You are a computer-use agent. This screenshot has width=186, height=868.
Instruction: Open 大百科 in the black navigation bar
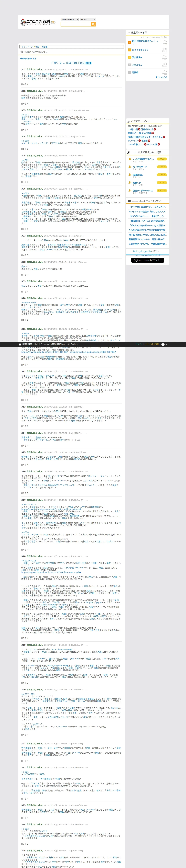(x=53, y=344)
